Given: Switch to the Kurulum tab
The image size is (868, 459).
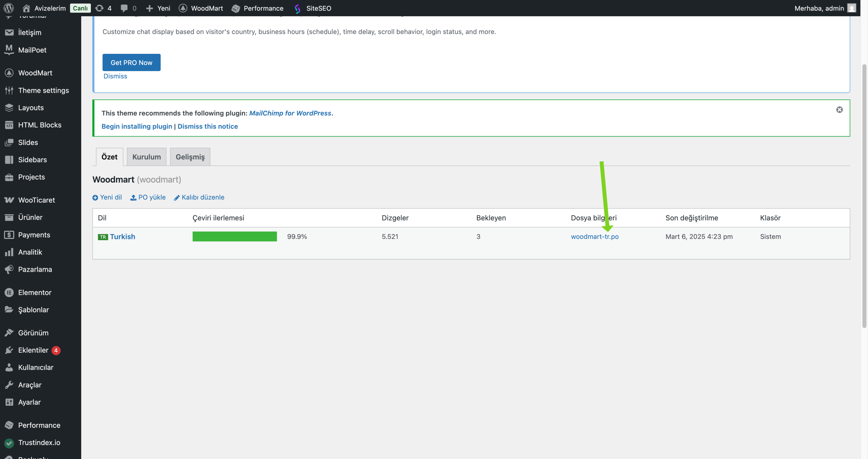Looking at the screenshot, I should [147, 157].
